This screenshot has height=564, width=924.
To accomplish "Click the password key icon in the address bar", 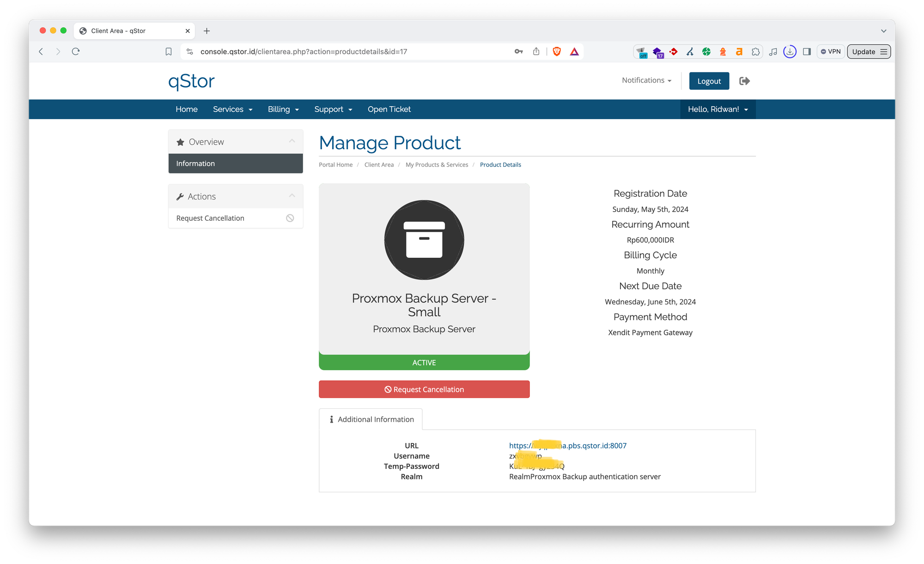I will pyautogui.click(x=519, y=52).
